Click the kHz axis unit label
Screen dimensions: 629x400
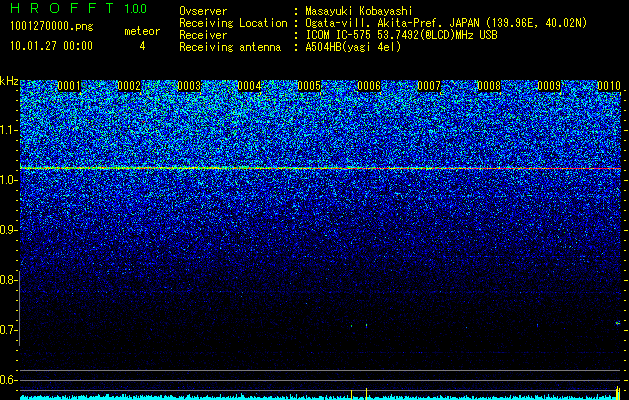(x=9, y=81)
